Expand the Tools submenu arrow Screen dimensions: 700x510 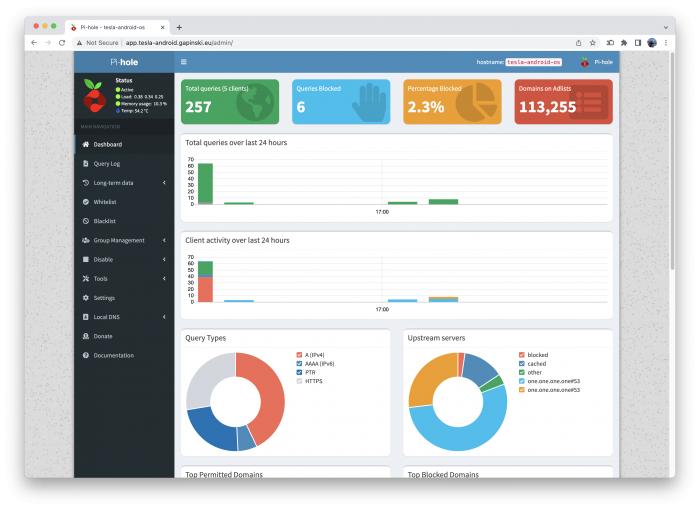pyautogui.click(x=164, y=279)
